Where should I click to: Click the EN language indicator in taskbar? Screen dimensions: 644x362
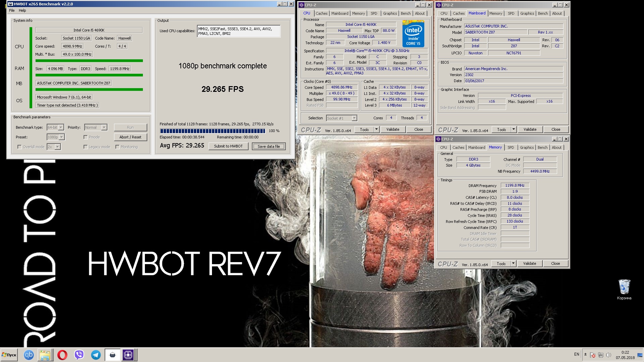point(577,354)
